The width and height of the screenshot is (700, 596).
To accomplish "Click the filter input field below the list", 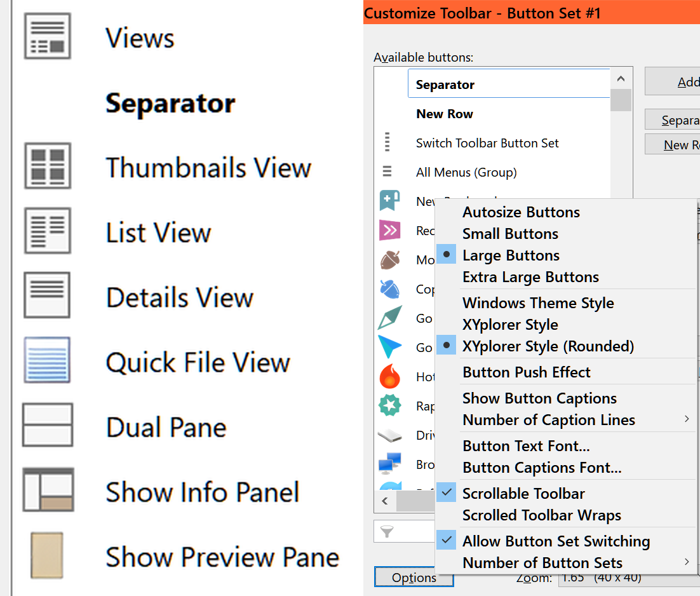I will tap(405, 531).
